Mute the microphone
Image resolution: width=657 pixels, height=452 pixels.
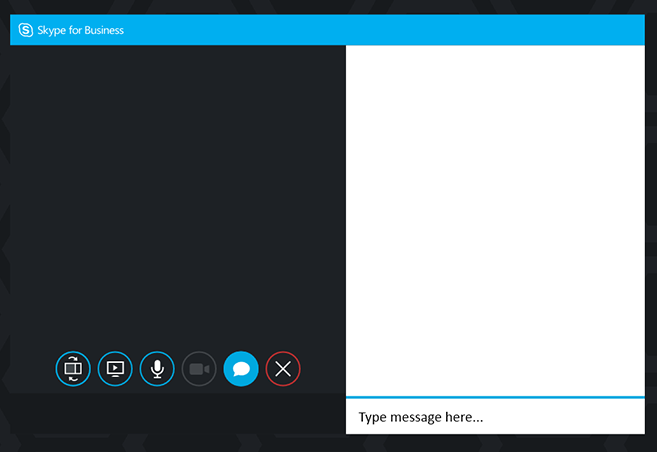[157, 369]
